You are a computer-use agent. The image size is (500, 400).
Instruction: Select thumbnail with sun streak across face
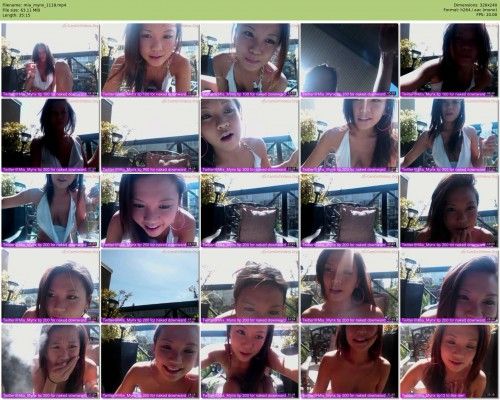350,286
